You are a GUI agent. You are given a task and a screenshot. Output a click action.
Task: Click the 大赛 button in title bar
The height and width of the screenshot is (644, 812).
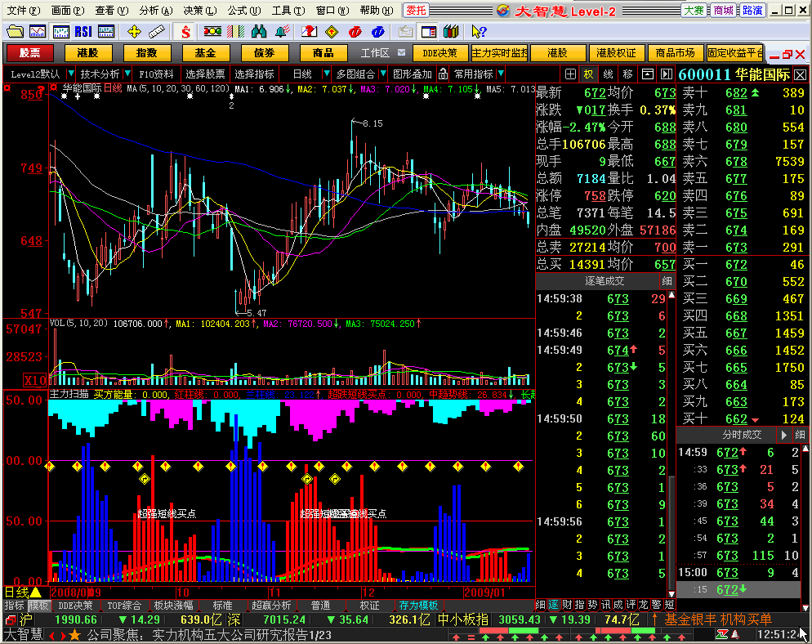(693, 11)
